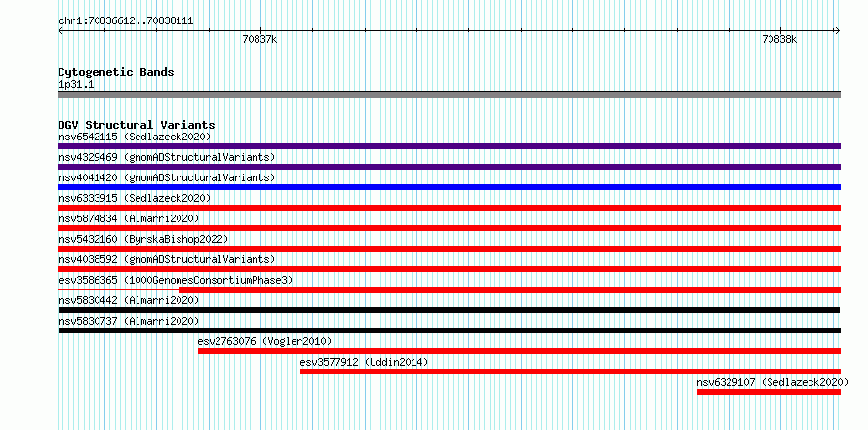Click the chr1:70836612..70838111 coordinates text
The image size is (868, 430).
coord(126,21)
